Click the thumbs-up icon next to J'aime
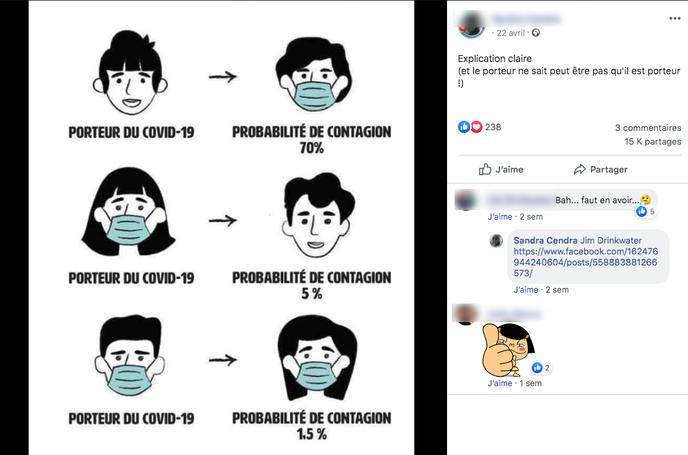Viewport: 688px width, 455px height. coord(485,169)
